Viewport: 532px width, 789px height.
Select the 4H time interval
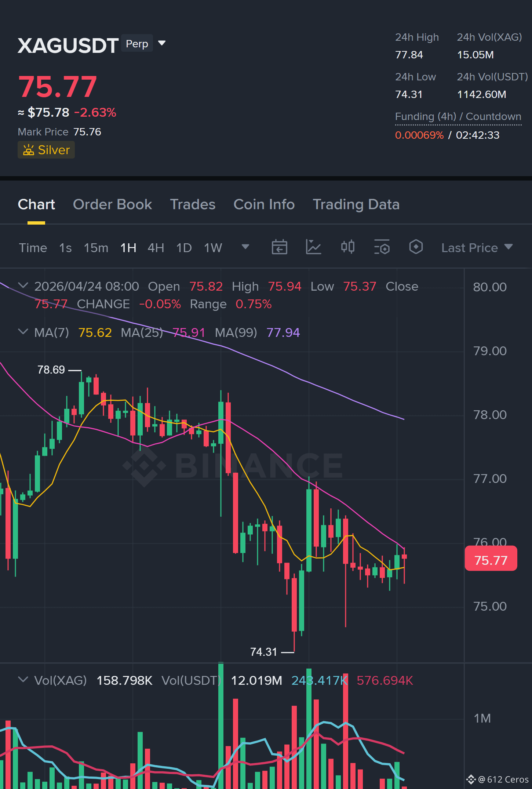pos(156,248)
